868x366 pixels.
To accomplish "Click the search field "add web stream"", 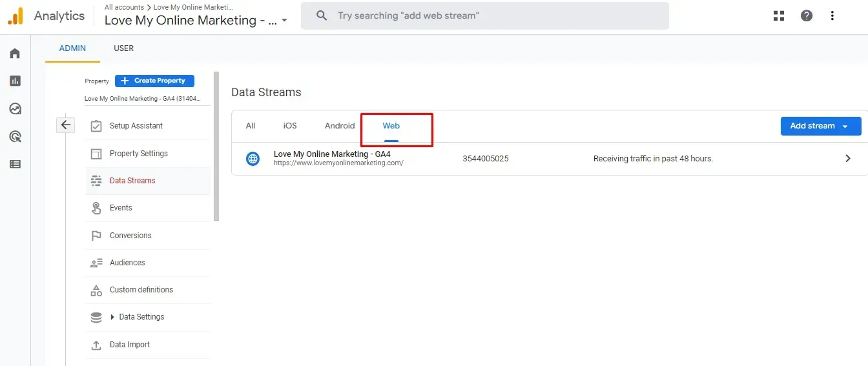I will point(485,15).
